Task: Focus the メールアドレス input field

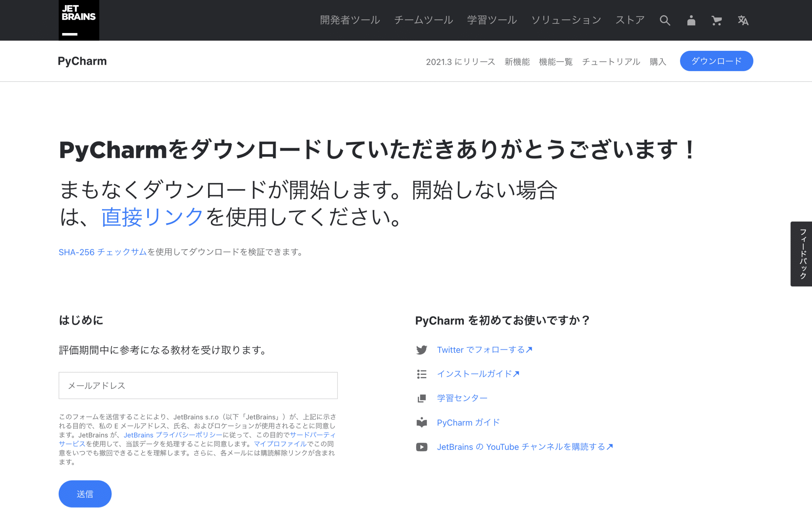Action: click(198, 385)
